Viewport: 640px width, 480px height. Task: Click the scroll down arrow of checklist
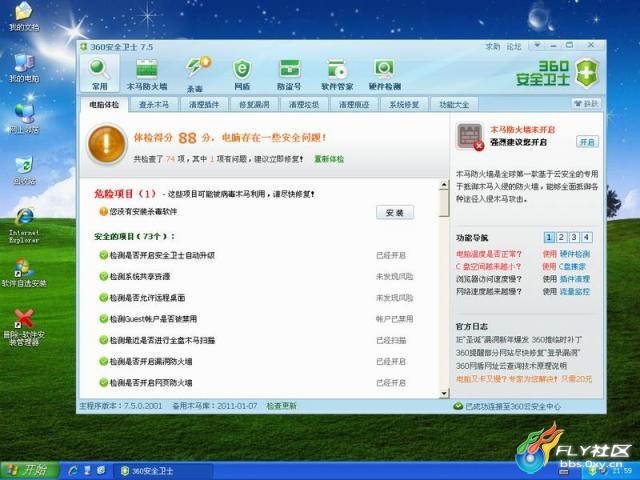pyautogui.click(x=444, y=393)
